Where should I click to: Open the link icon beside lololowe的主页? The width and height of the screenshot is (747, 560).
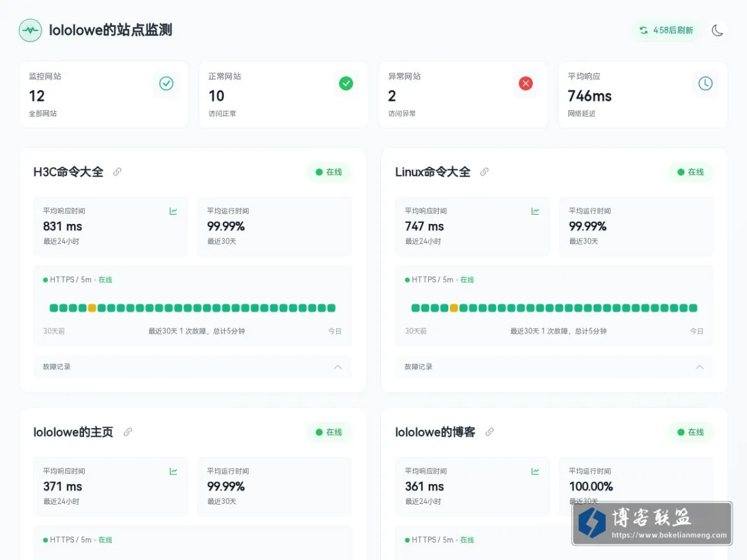click(128, 432)
